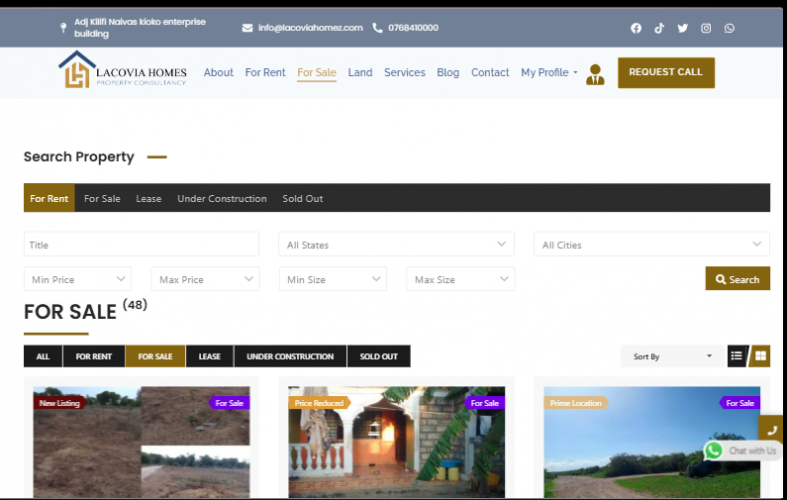Select the For Sale search tab

pos(102,198)
